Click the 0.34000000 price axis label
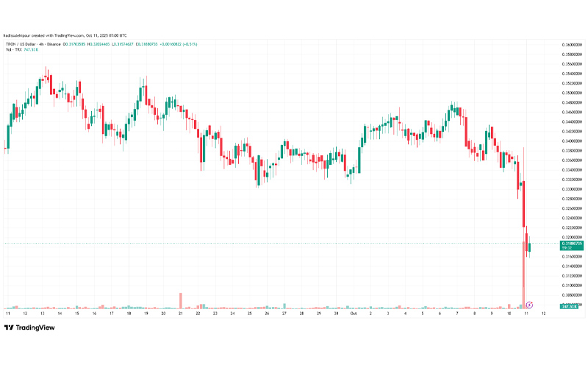This screenshot has height=368, width=588. pyautogui.click(x=571, y=141)
